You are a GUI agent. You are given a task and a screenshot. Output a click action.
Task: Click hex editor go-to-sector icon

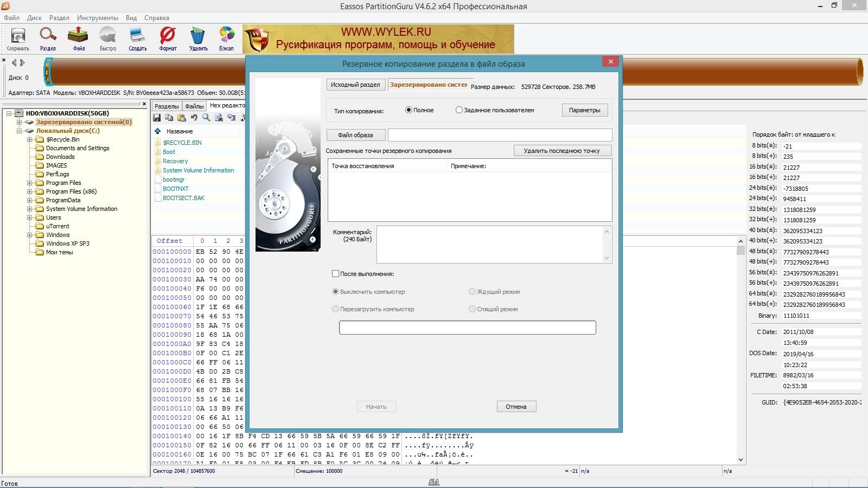(232, 118)
